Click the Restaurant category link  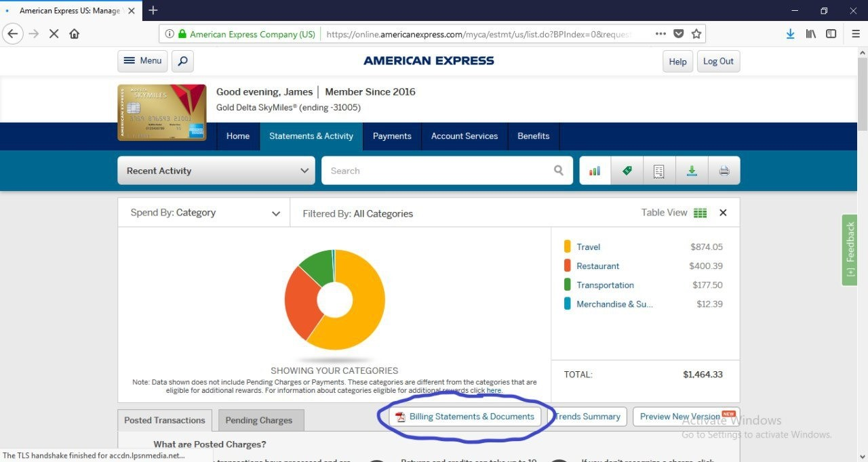pyautogui.click(x=598, y=266)
